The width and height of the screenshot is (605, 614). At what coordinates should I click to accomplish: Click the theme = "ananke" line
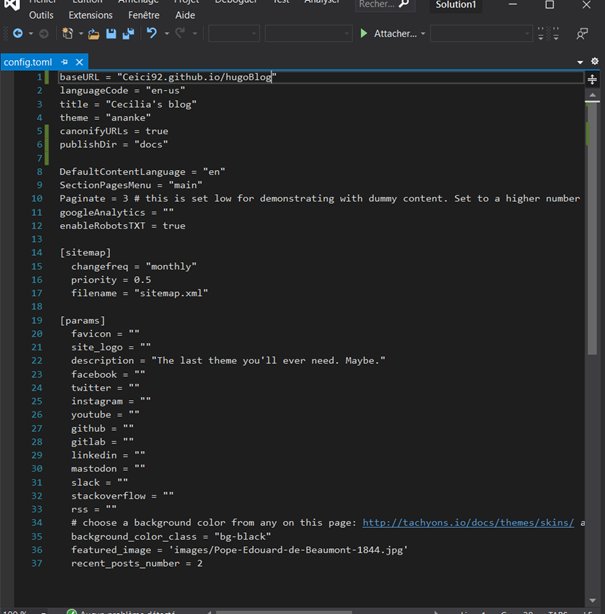105,118
